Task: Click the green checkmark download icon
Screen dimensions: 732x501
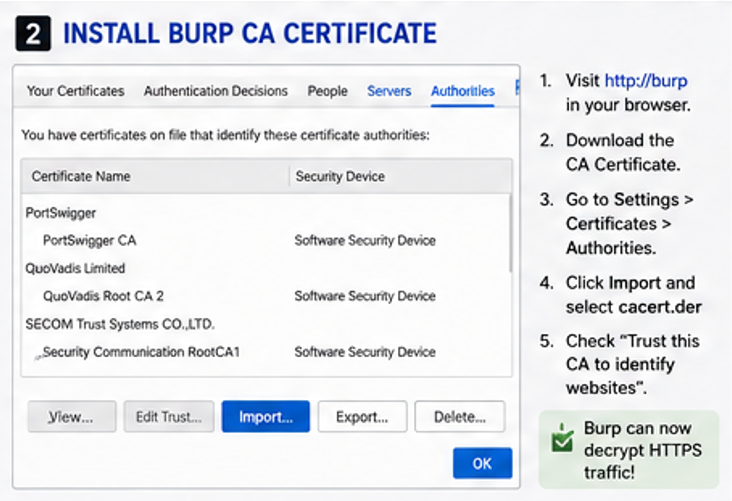Action: coord(562,437)
